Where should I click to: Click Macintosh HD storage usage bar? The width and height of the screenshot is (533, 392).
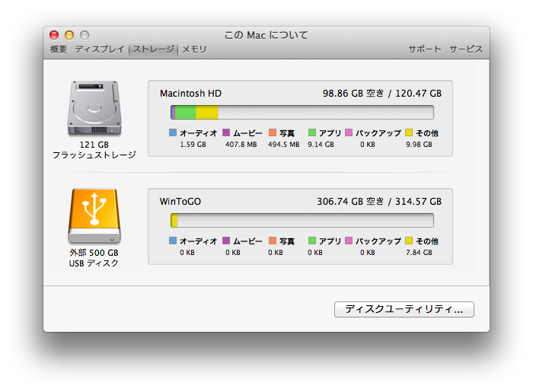[x=302, y=112]
